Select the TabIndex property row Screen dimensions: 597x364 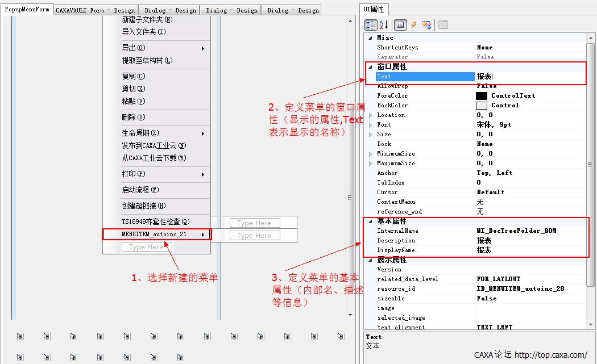480,183
